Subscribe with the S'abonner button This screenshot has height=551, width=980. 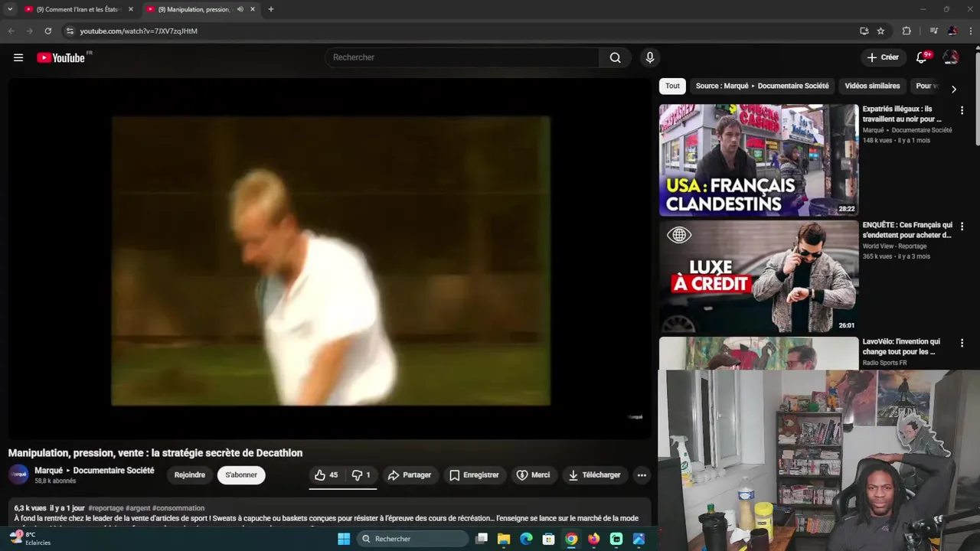(241, 475)
